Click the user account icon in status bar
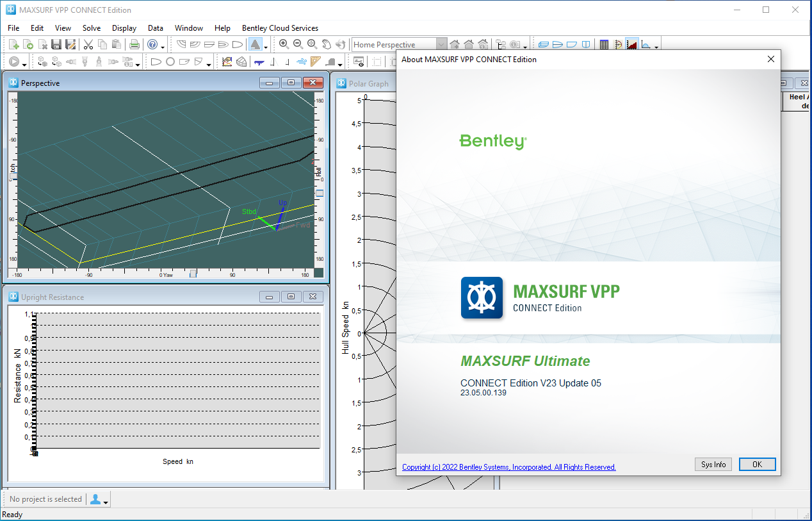The image size is (812, 521). tap(95, 499)
